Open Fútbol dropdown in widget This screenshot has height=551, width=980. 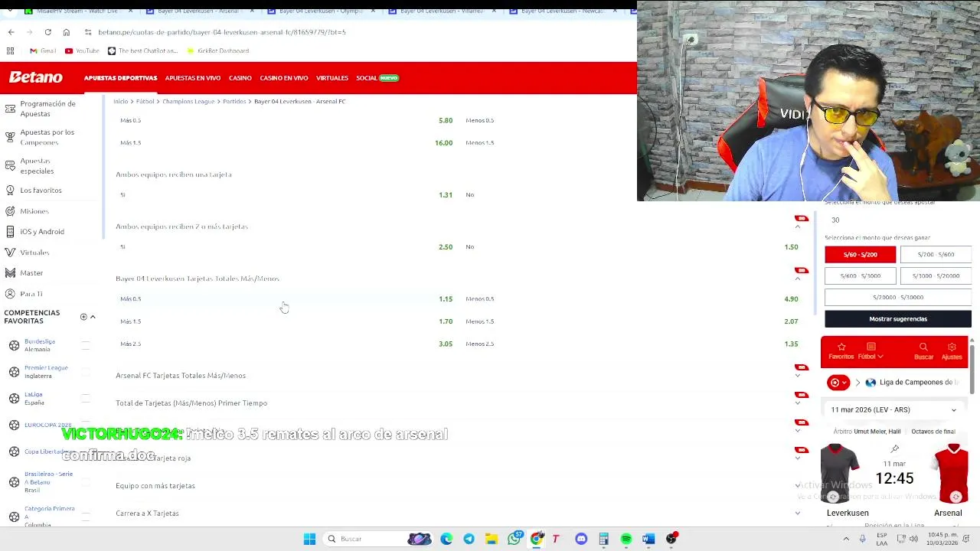point(871,350)
